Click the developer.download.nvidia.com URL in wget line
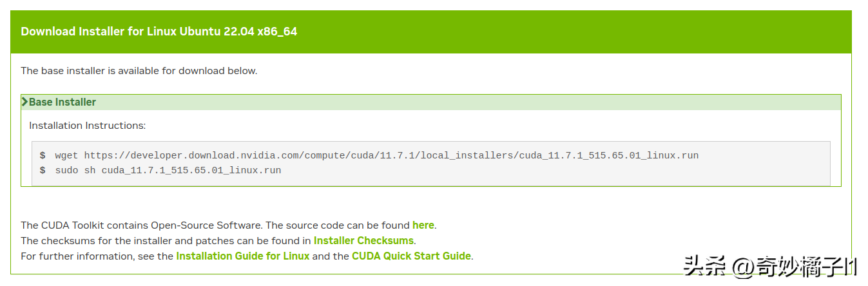868x286 pixels. [391, 155]
